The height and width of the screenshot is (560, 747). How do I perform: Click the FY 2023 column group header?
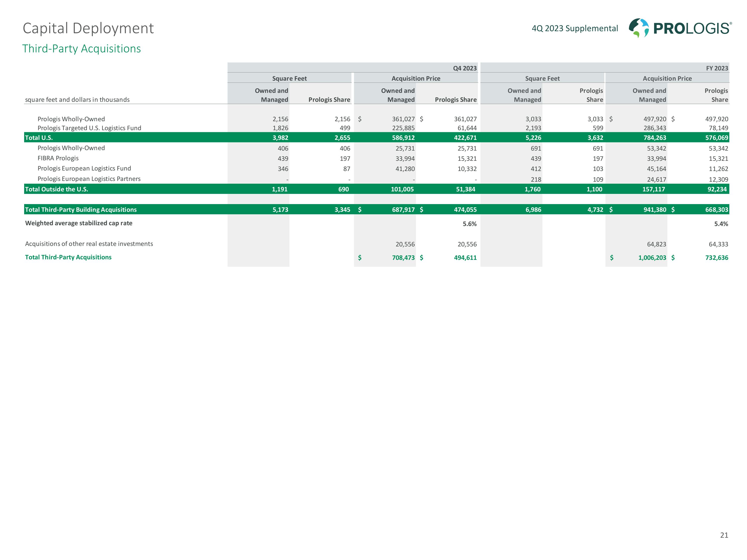point(717,68)
